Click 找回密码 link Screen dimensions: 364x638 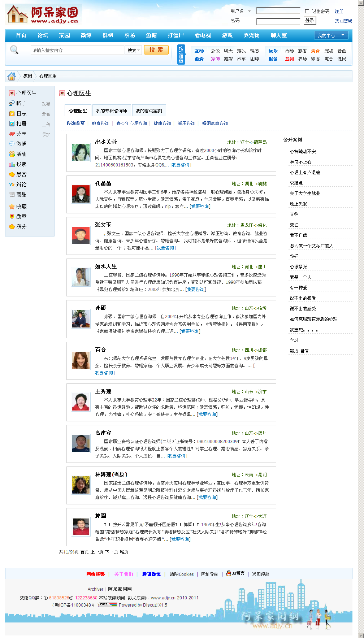point(343,21)
